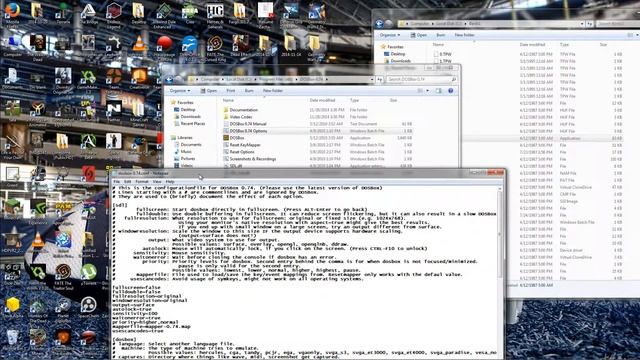The height and width of the screenshot is (360, 640).
Task: Click Open button in DOSBox folder toolbar
Action: [x=209, y=91]
